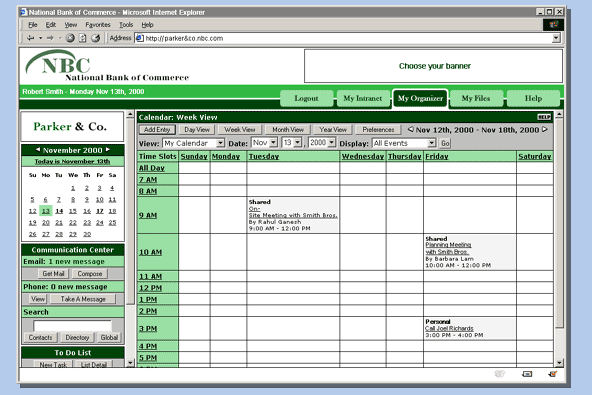592x395 pixels.
Task: Switch to Month View
Action: tap(288, 130)
